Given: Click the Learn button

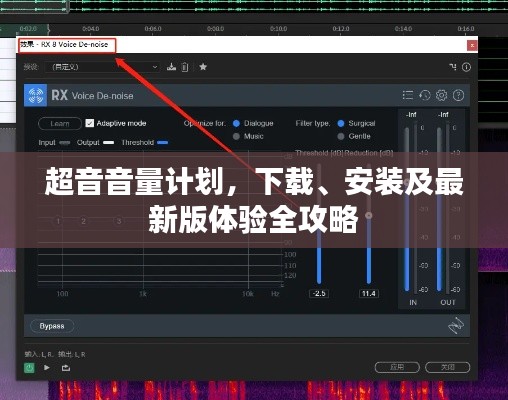Looking at the screenshot, I should pyautogui.click(x=60, y=124).
